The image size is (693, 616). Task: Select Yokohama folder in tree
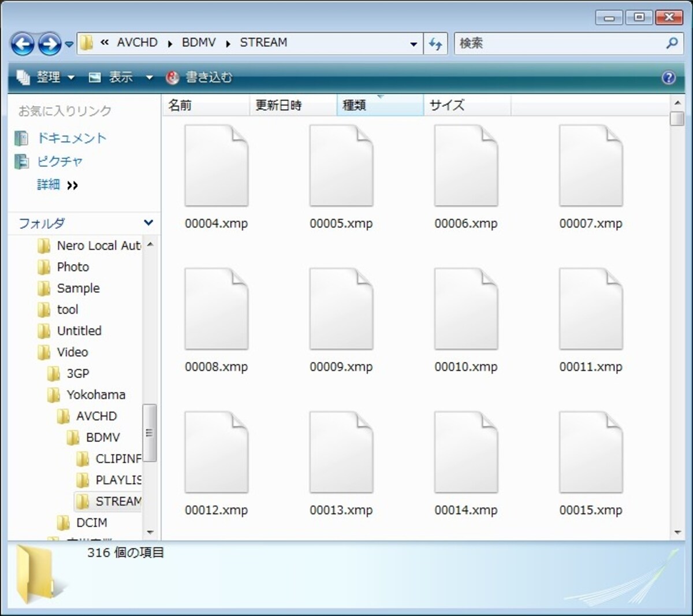pyautogui.click(x=86, y=395)
